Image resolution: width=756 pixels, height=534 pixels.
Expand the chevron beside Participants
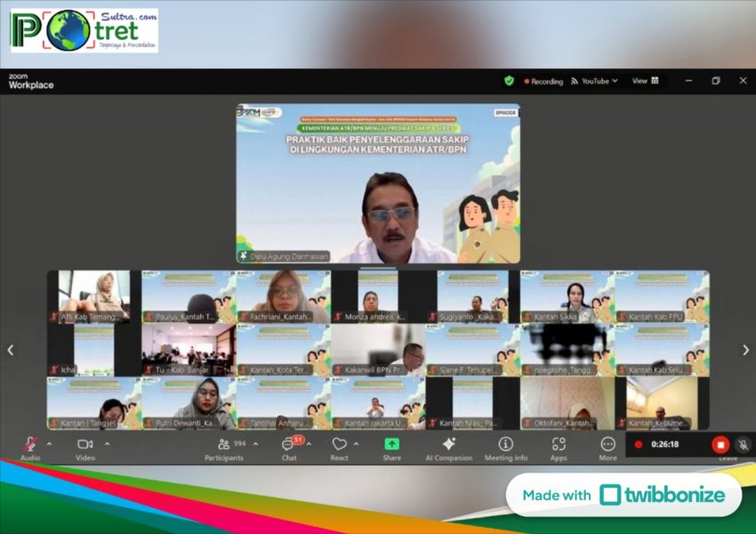(255, 443)
